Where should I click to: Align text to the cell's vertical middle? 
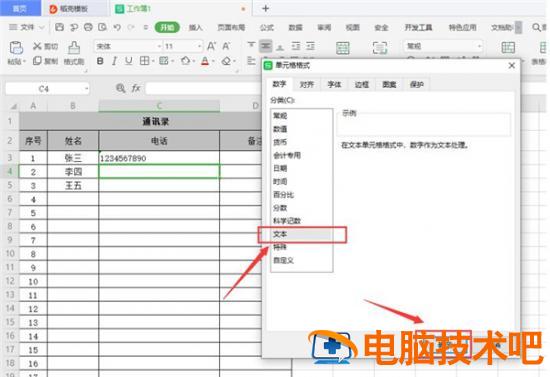tap(266, 46)
